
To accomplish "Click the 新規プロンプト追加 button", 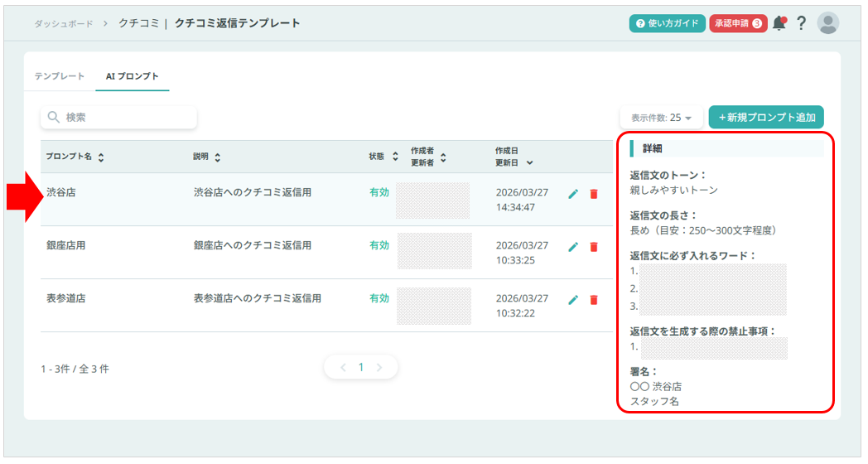I will [x=766, y=118].
